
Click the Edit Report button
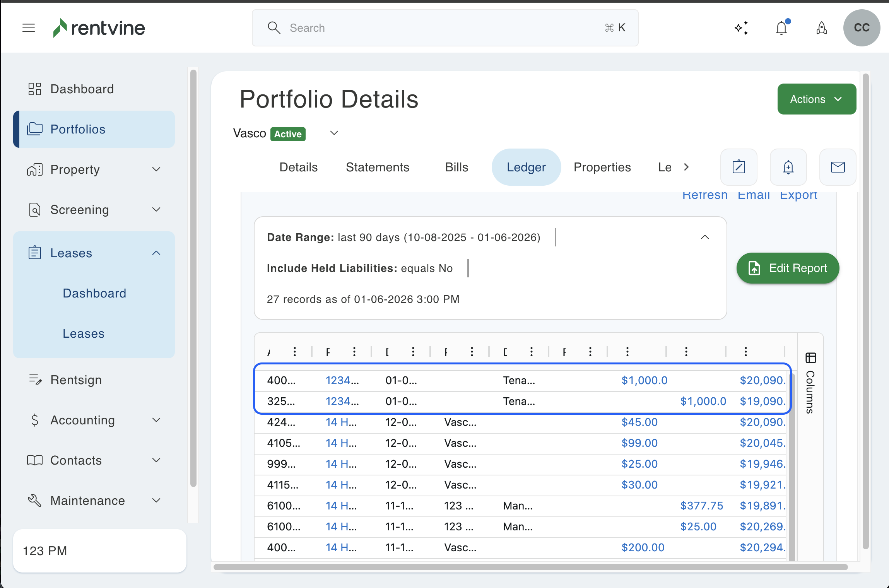click(x=788, y=268)
